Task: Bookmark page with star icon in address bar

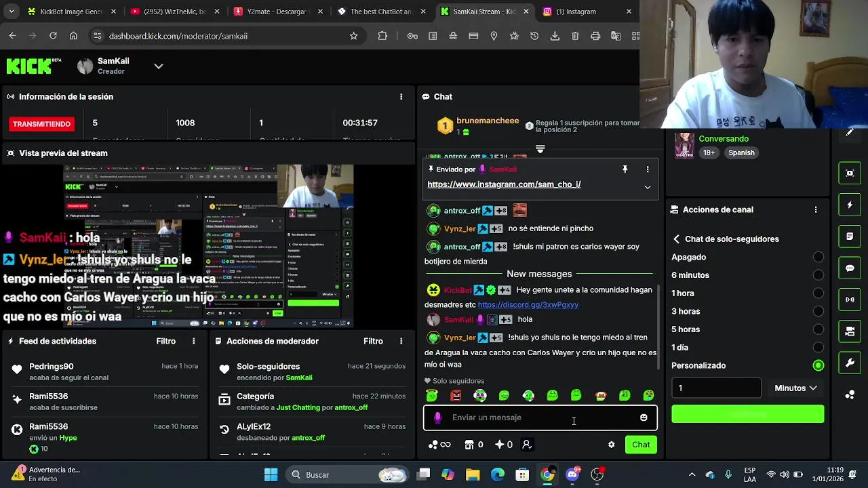Action: pyautogui.click(x=353, y=36)
